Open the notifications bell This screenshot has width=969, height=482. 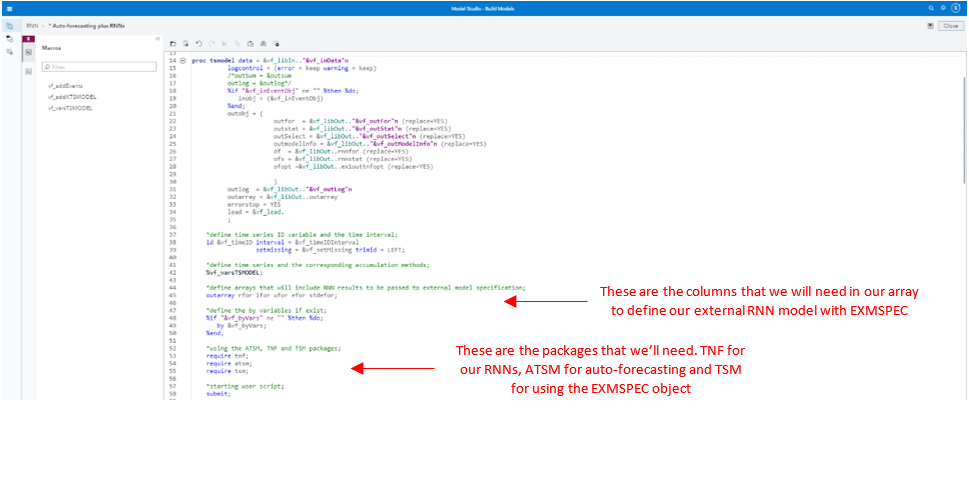(942, 8)
